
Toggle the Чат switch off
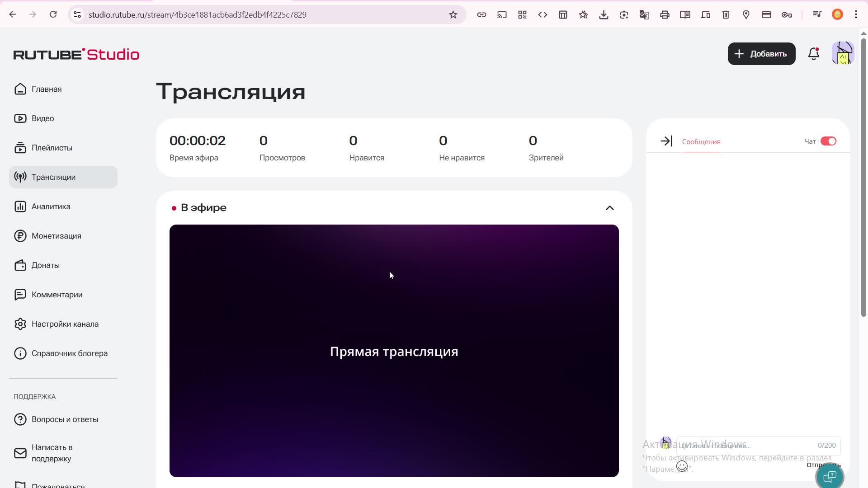click(828, 141)
